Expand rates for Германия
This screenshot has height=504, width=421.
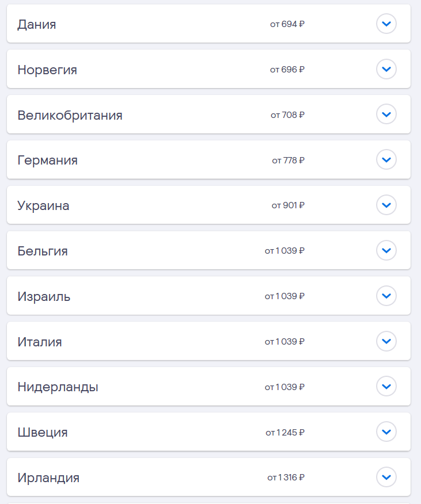coord(386,160)
